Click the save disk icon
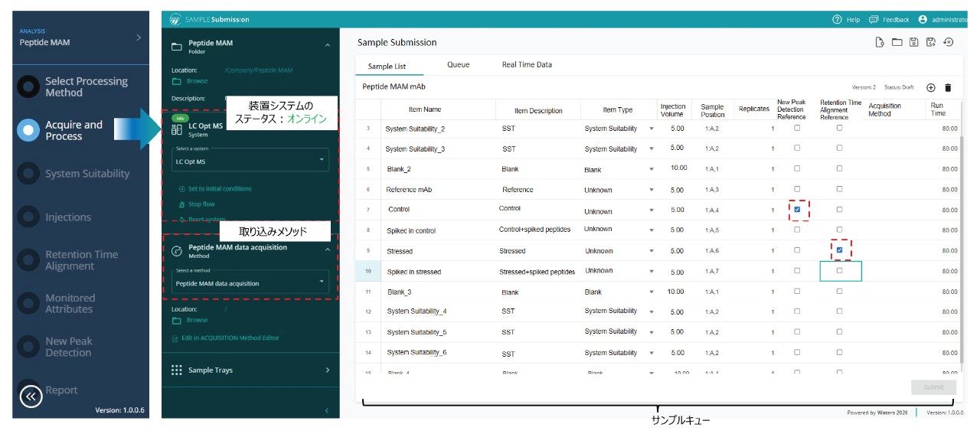This screenshot has height=434, width=980. (x=913, y=42)
